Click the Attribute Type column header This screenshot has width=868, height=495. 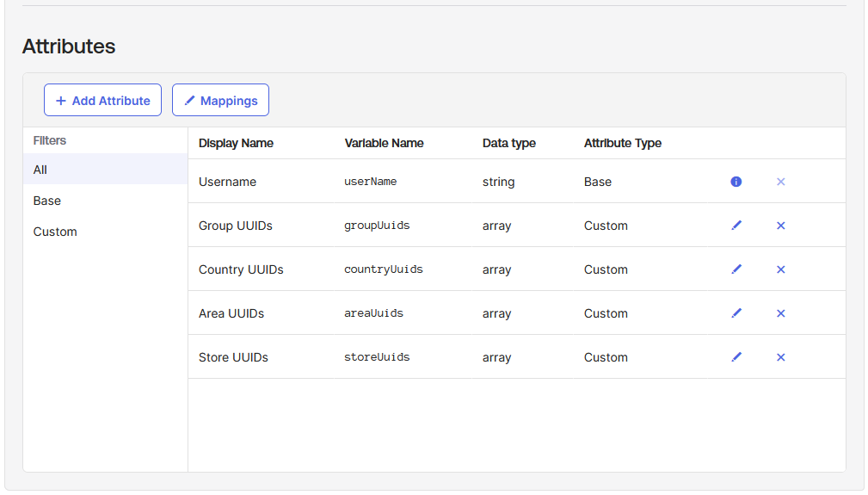[622, 143]
